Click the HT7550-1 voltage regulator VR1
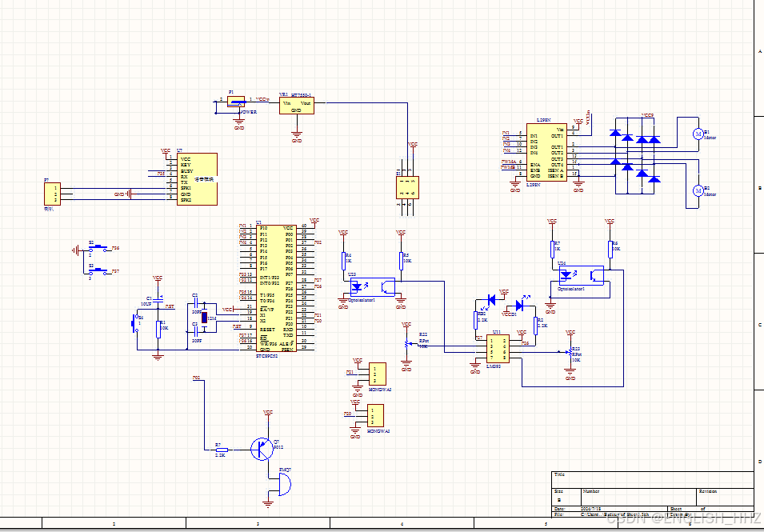The image size is (764, 532). (x=296, y=106)
